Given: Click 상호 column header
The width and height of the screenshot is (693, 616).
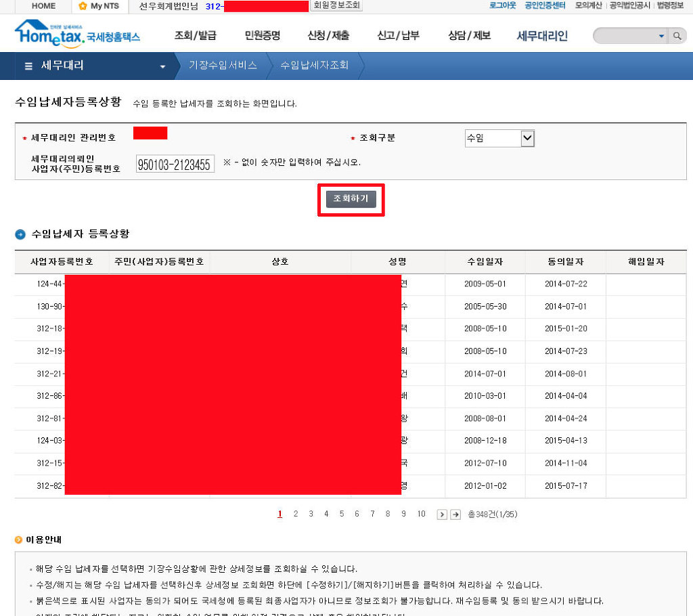Looking at the screenshot, I should coord(280,262).
